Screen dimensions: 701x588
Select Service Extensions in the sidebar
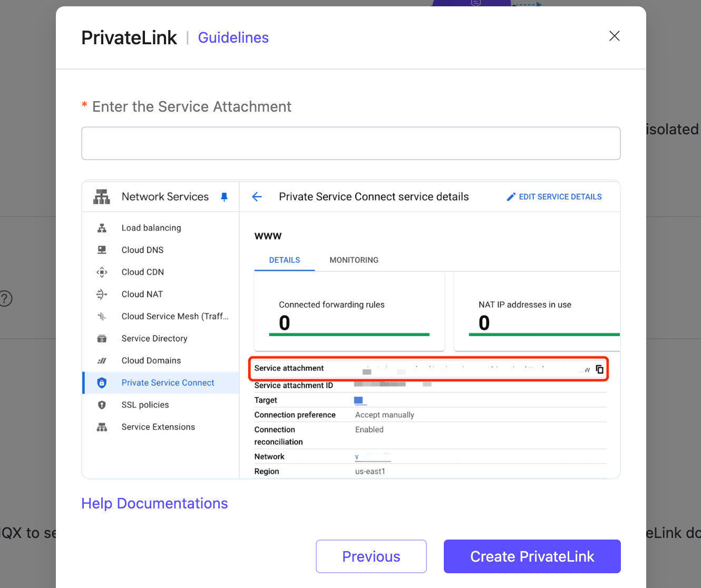click(158, 427)
